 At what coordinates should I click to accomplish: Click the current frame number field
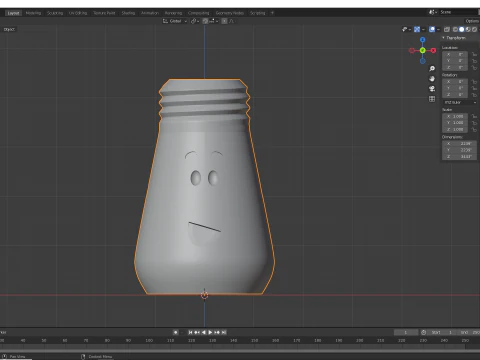point(406,332)
